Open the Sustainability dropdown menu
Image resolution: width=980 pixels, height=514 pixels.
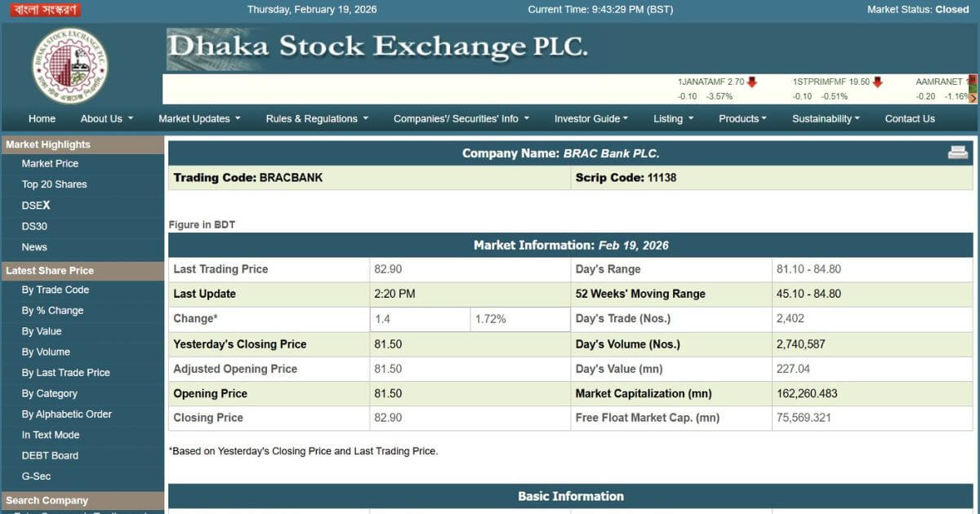pyautogui.click(x=826, y=119)
